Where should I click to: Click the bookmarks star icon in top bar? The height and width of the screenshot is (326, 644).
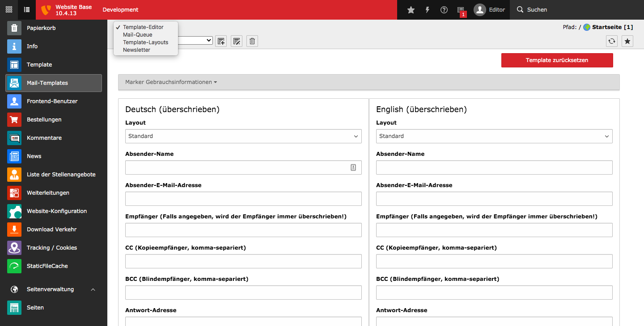click(x=411, y=10)
